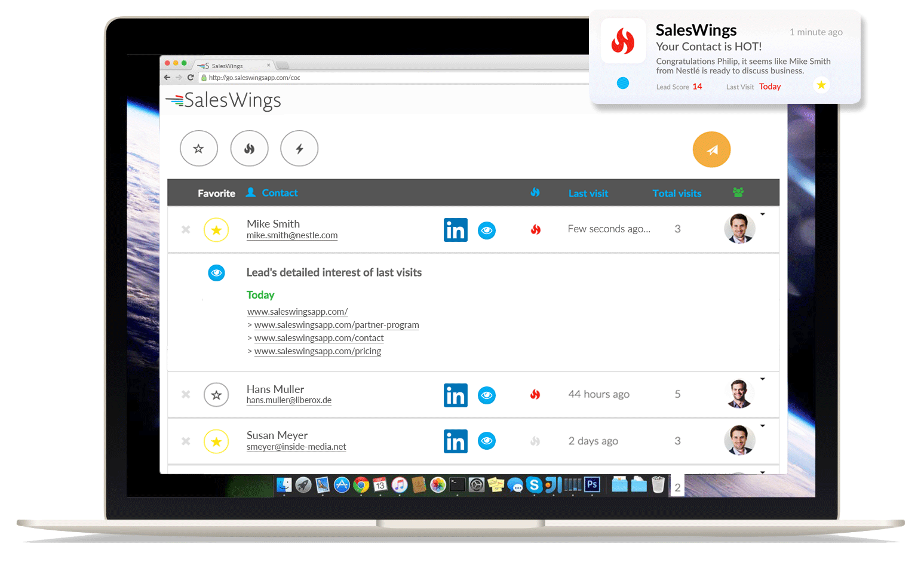Click the hans.muller@liberox.de email link
The width and height of the screenshot is (924, 562).
pos(289,400)
